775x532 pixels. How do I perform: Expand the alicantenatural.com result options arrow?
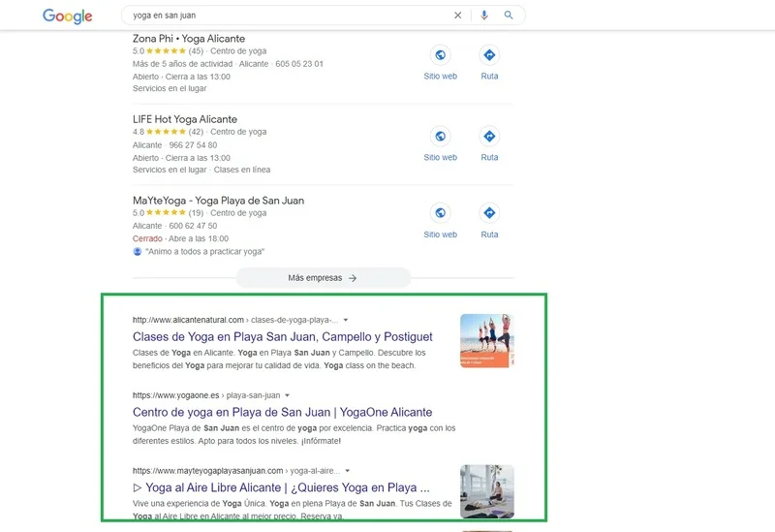[346, 319]
